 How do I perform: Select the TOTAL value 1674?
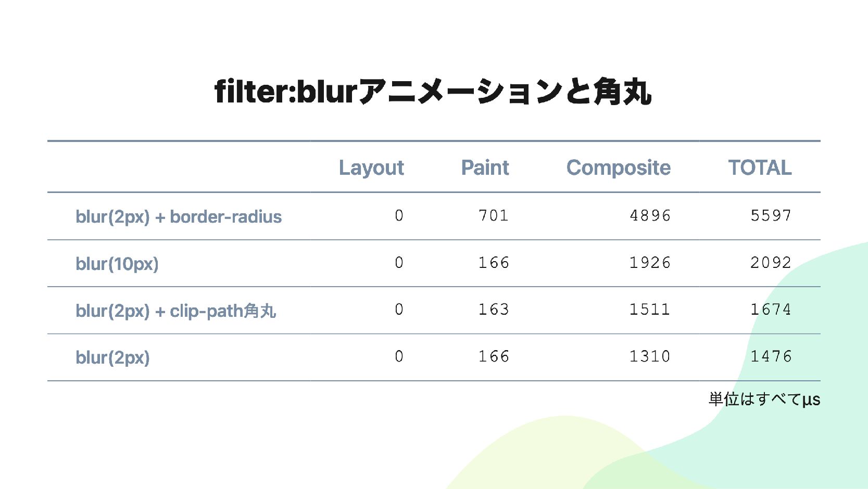pos(771,310)
